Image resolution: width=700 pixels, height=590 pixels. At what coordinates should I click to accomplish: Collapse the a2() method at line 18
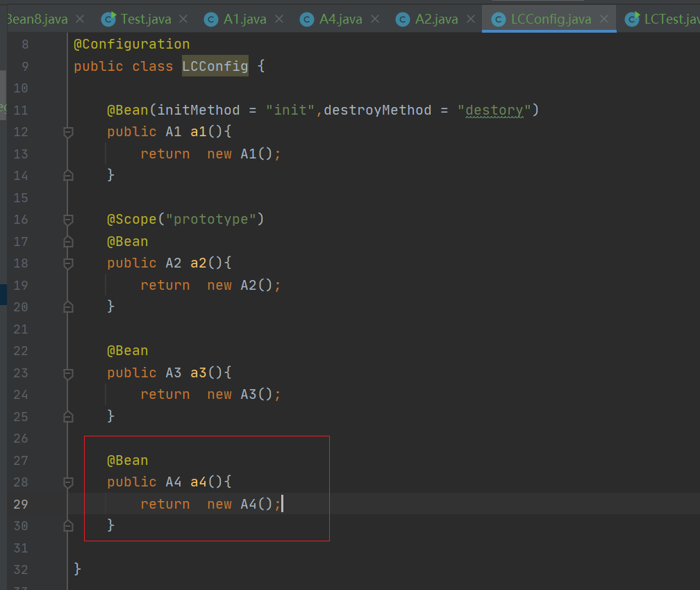[x=68, y=263]
